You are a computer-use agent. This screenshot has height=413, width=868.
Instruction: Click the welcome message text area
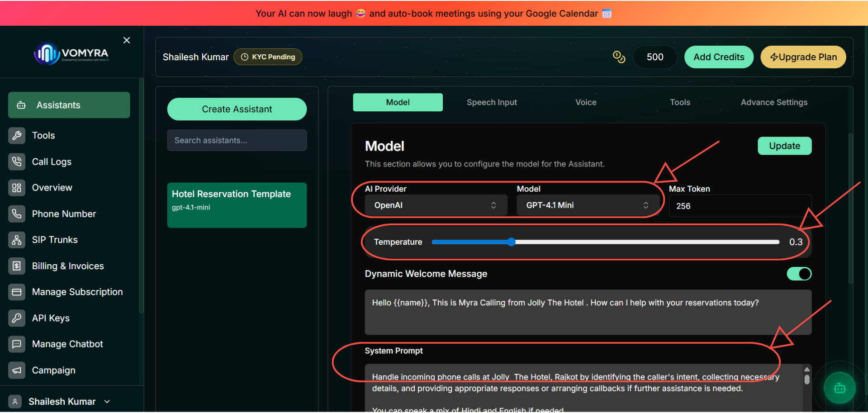tap(588, 312)
